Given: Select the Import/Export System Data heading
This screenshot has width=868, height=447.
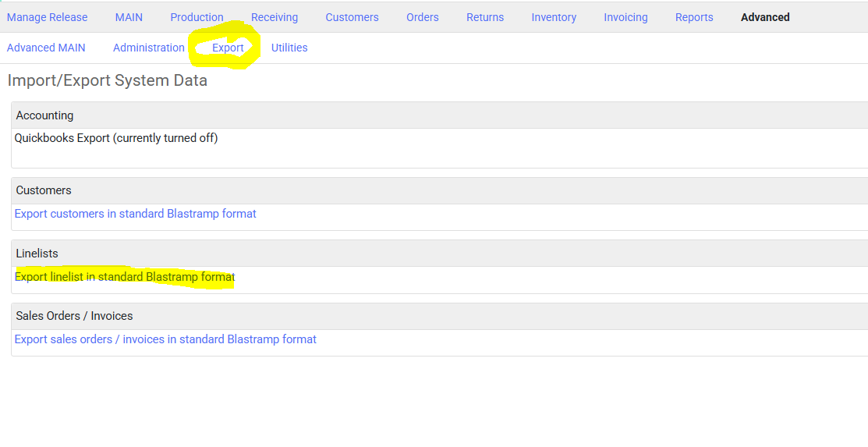Looking at the screenshot, I should point(108,80).
